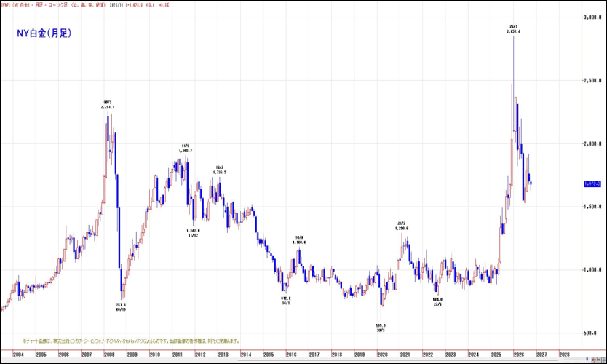Click the 2010 year label on the time axis
The width and height of the screenshot is (607, 364).
(155, 355)
